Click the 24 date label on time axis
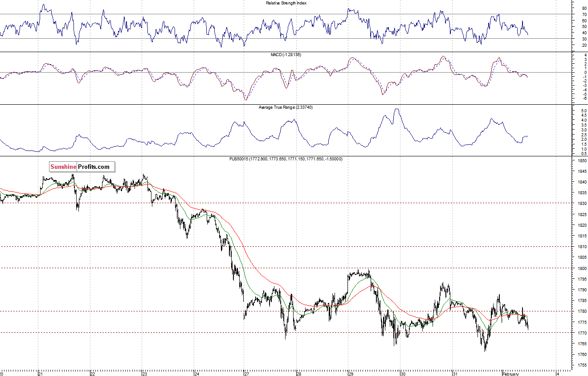Viewport: 588px width, 376px height. coord(197,374)
